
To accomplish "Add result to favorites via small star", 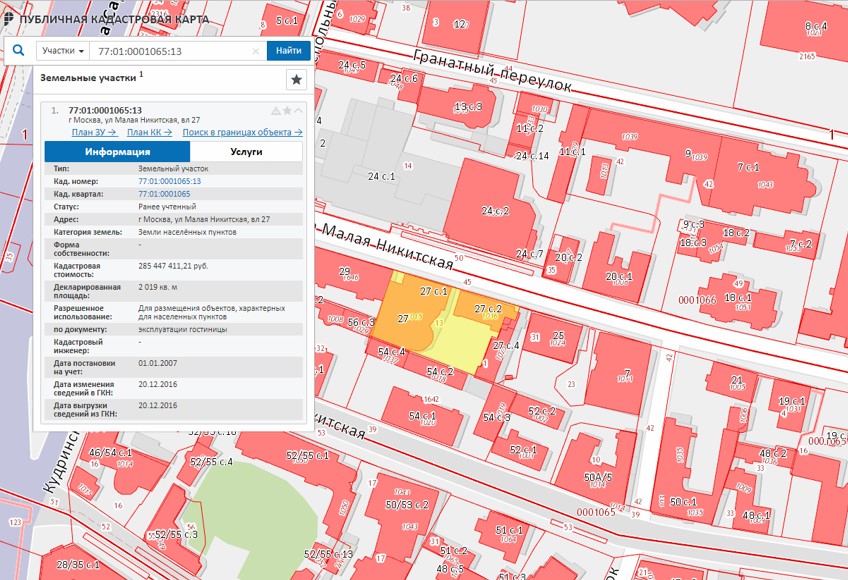I will 287,110.
